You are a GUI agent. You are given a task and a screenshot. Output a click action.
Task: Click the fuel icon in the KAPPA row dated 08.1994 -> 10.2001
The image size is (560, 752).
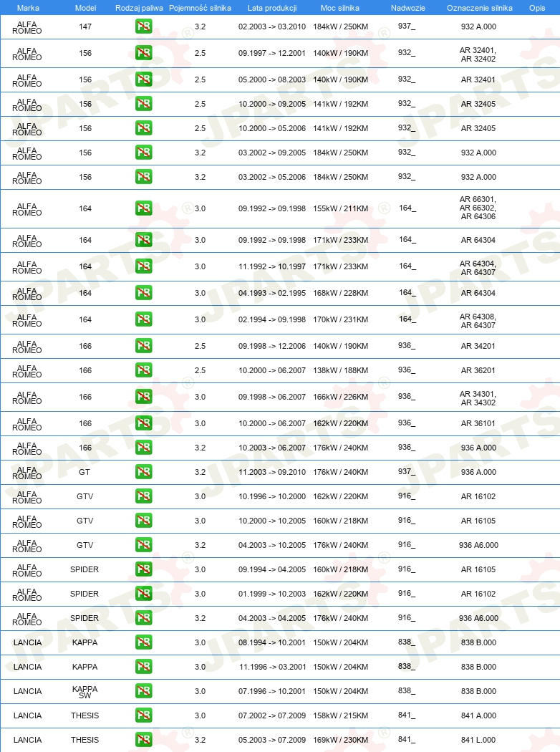[143, 642]
